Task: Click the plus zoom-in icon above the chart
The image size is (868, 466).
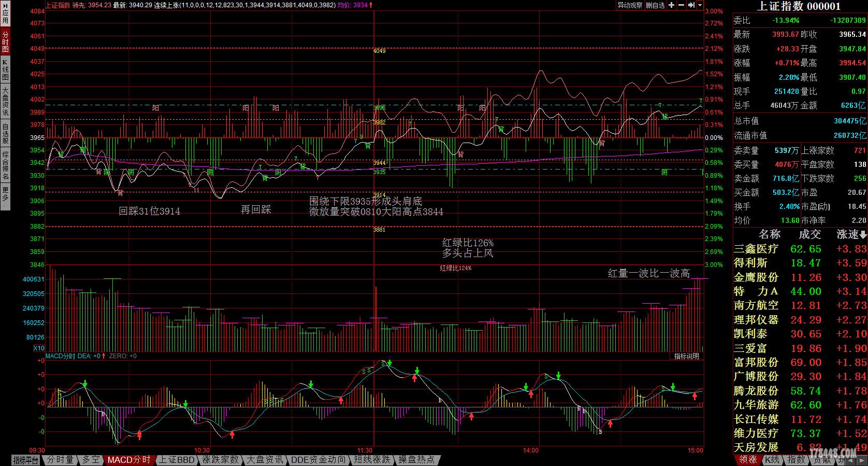Action: [671, 5]
